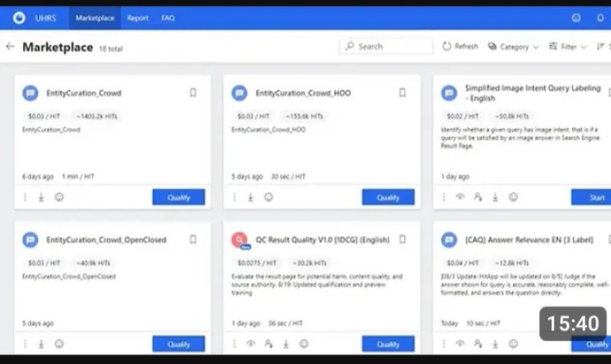Give feedback on EntityCuration_Crowd card

59,197
